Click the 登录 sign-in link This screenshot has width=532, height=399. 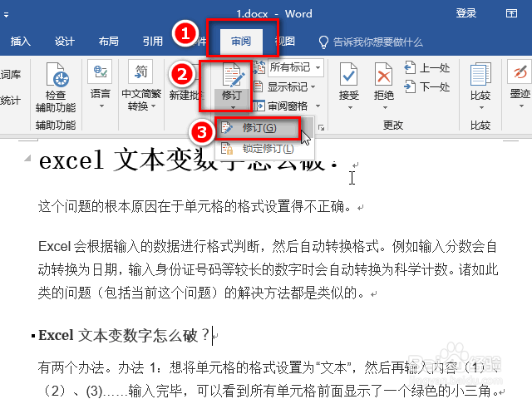pyautogui.click(x=465, y=13)
